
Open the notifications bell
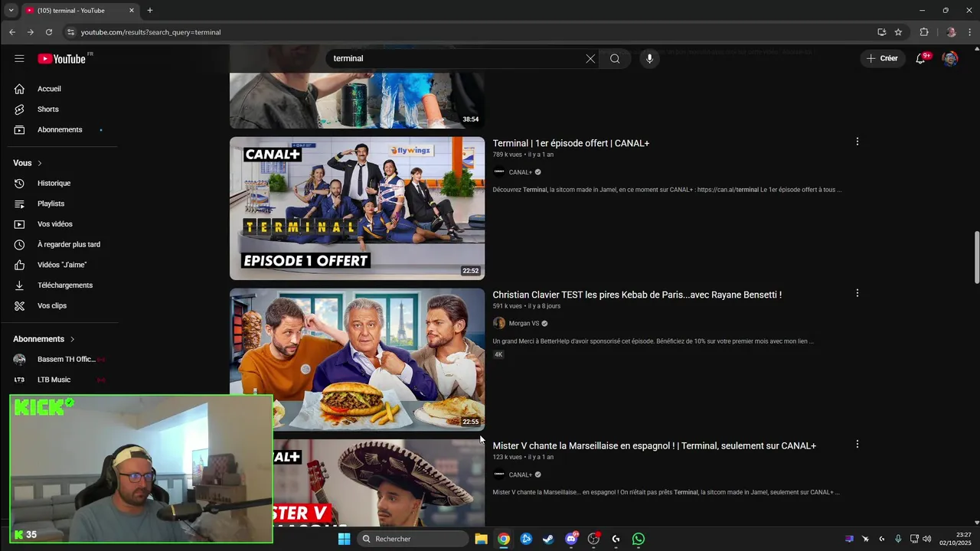(x=921, y=59)
